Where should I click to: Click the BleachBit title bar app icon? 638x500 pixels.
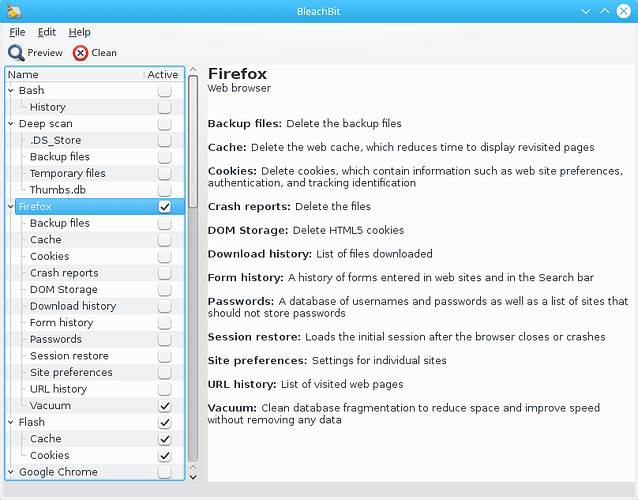[12, 11]
